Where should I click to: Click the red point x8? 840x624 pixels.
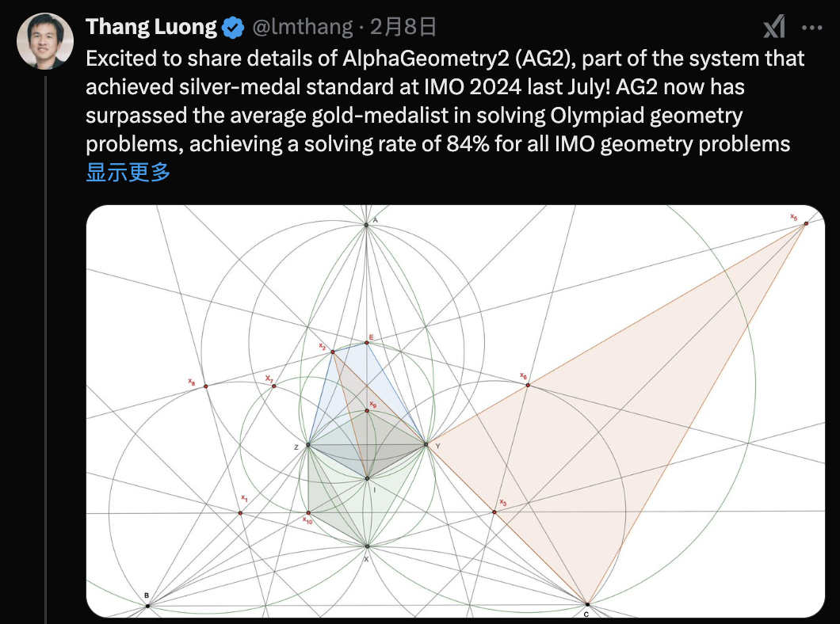click(x=206, y=386)
